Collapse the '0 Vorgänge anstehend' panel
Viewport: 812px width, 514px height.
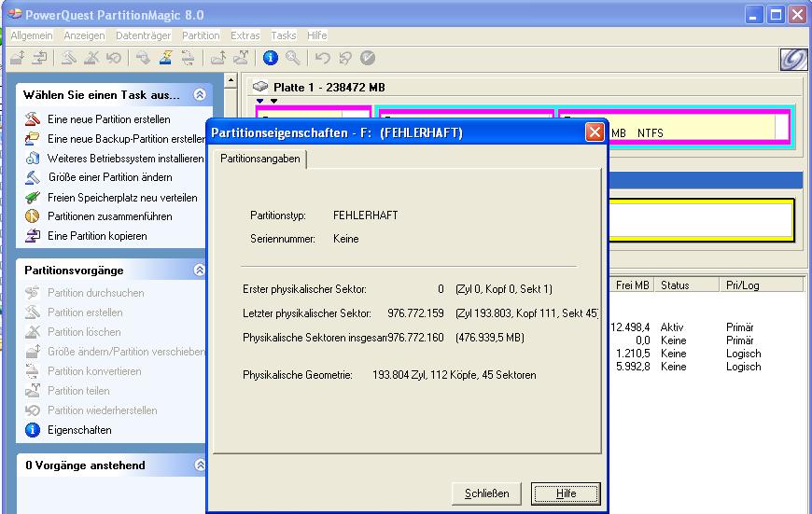click(x=200, y=465)
